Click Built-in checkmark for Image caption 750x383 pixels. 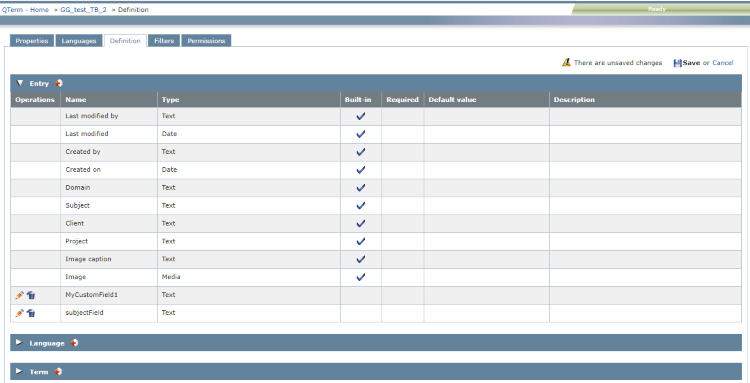coord(361,259)
